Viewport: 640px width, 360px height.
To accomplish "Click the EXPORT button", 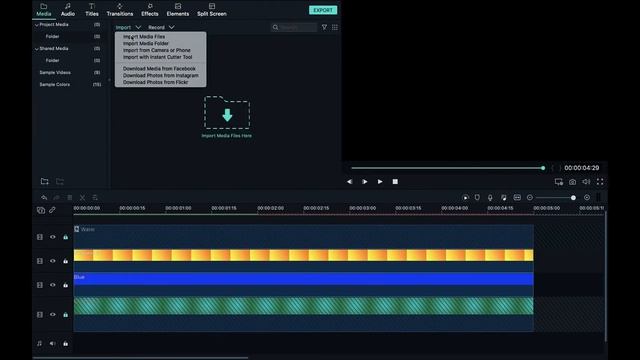I will 323,10.
